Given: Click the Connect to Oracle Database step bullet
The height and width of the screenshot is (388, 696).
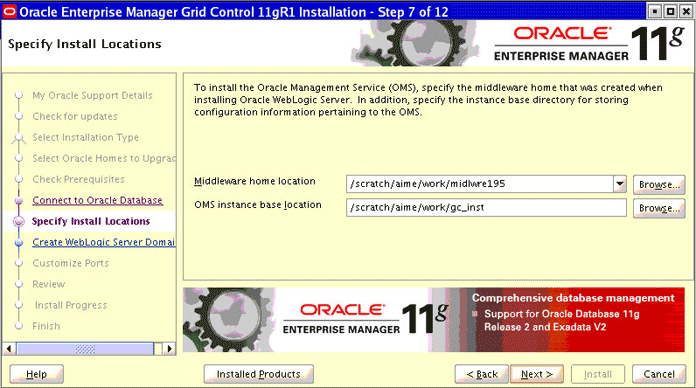Looking at the screenshot, I should [x=19, y=201].
